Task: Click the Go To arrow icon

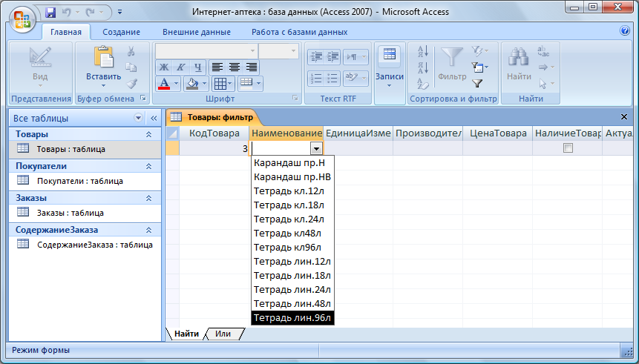Action: coord(545,67)
